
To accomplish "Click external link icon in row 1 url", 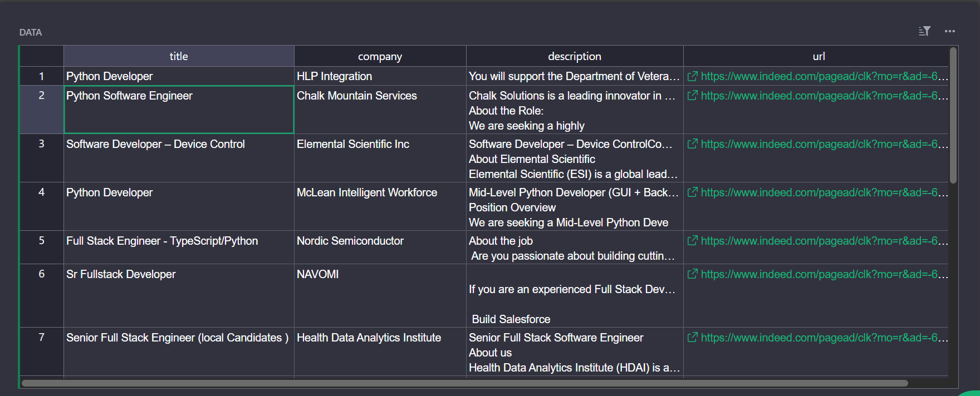I will [692, 76].
